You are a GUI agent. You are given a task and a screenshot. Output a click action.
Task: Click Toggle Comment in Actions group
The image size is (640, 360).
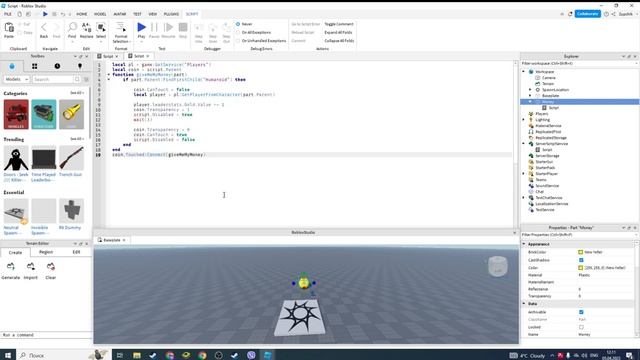[x=339, y=24]
